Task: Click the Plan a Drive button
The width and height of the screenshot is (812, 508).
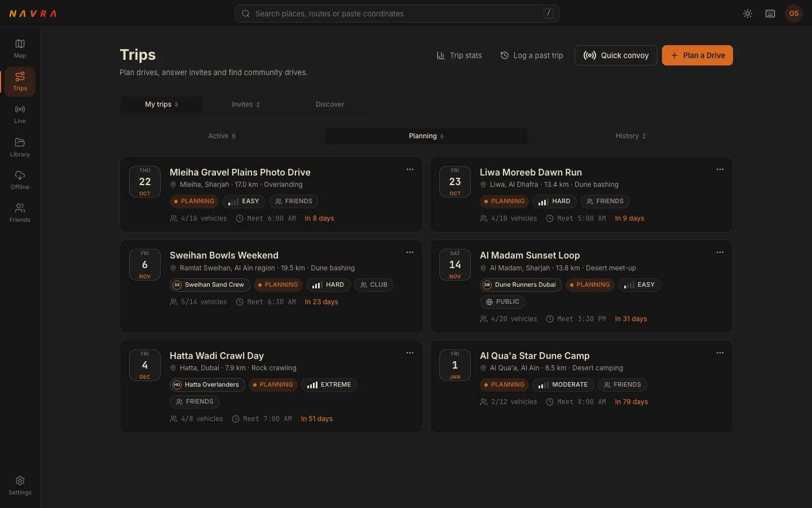Action: click(x=698, y=55)
